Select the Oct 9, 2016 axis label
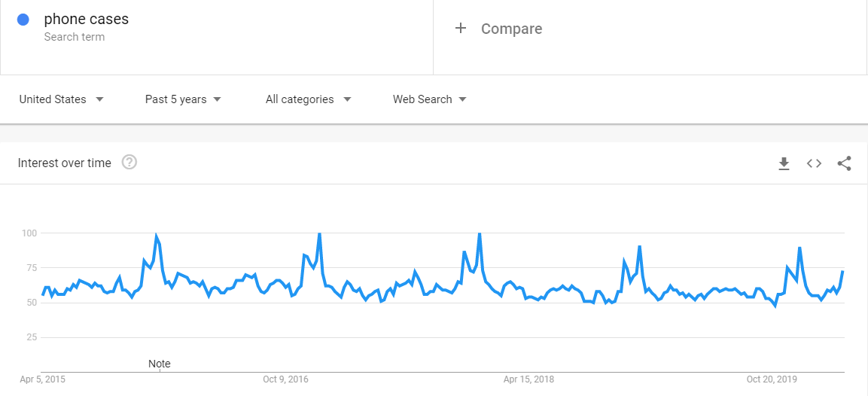Screen dimensions: 868x396 (x=285, y=379)
